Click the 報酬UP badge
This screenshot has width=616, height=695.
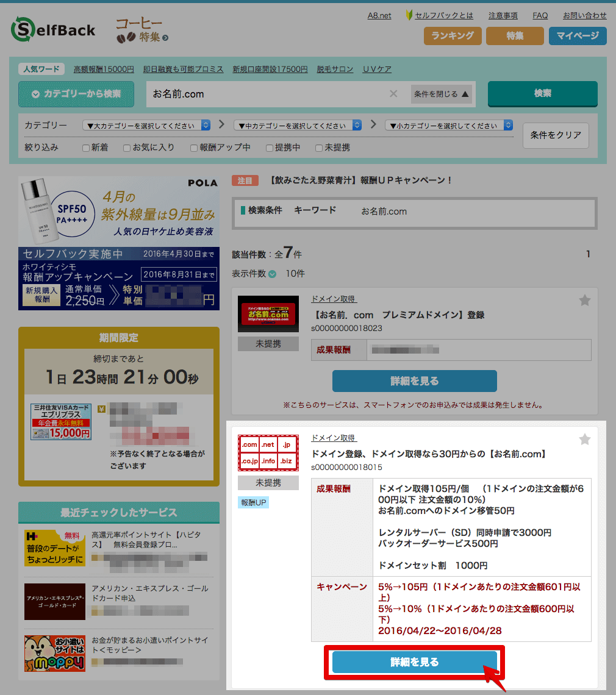tap(253, 502)
